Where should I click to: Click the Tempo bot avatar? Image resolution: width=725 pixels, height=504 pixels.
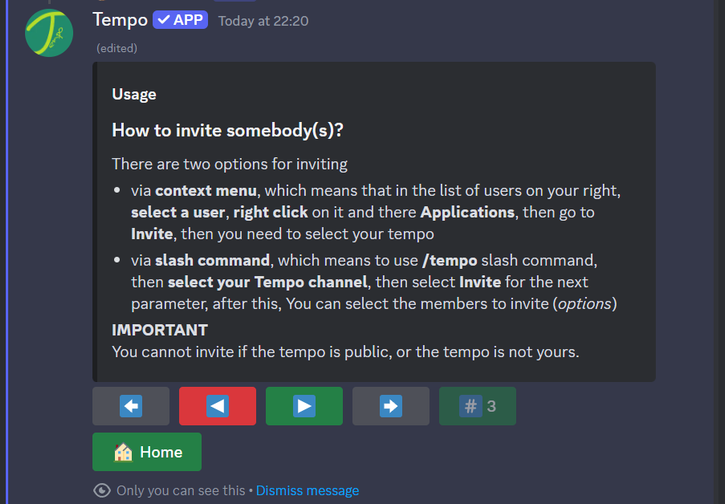[49, 32]
